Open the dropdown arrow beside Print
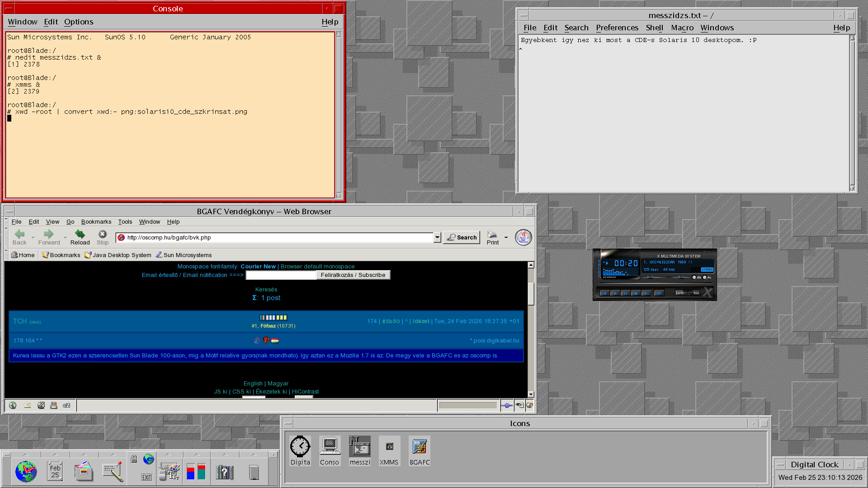 (x=506, y=237)
